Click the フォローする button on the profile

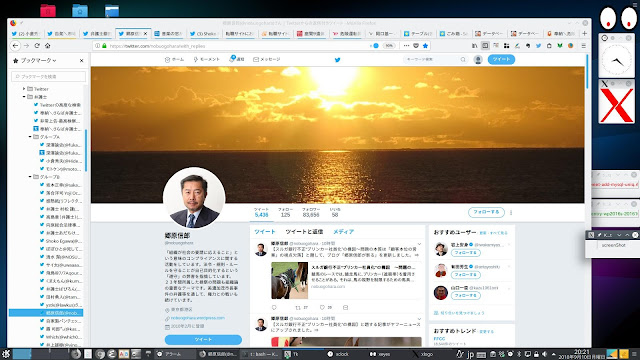[486, 212]
